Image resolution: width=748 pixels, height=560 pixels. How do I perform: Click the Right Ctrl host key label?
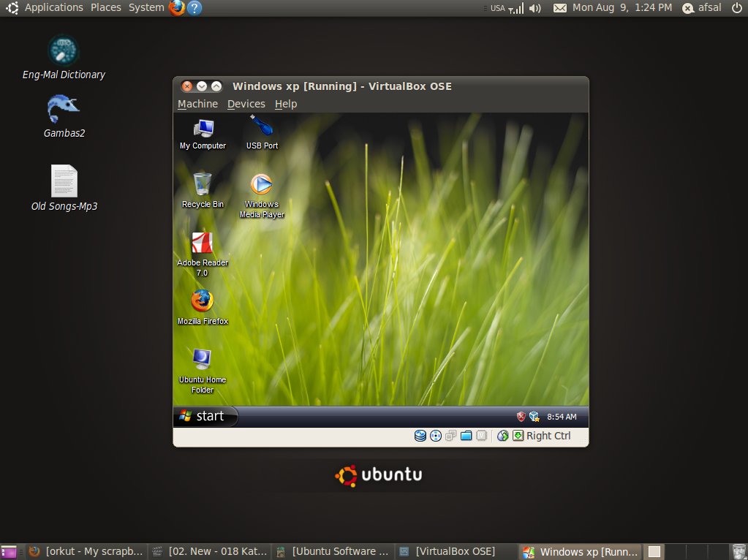548,436
